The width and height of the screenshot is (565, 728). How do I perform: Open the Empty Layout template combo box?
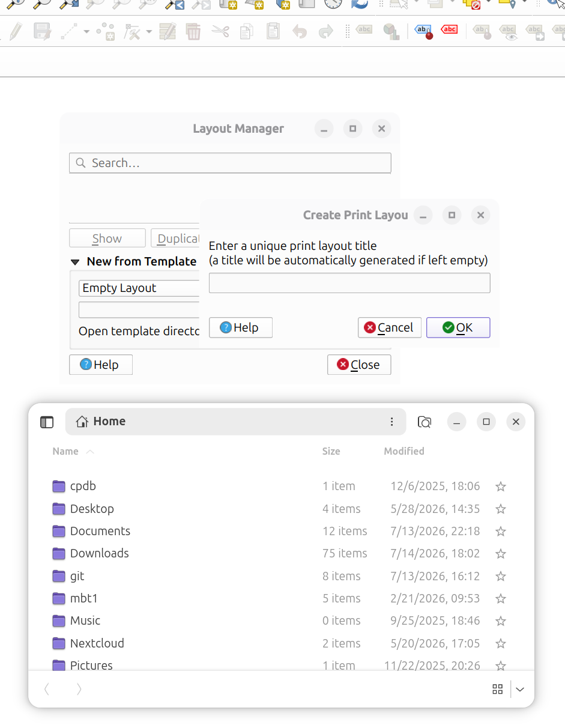point(140,288)
